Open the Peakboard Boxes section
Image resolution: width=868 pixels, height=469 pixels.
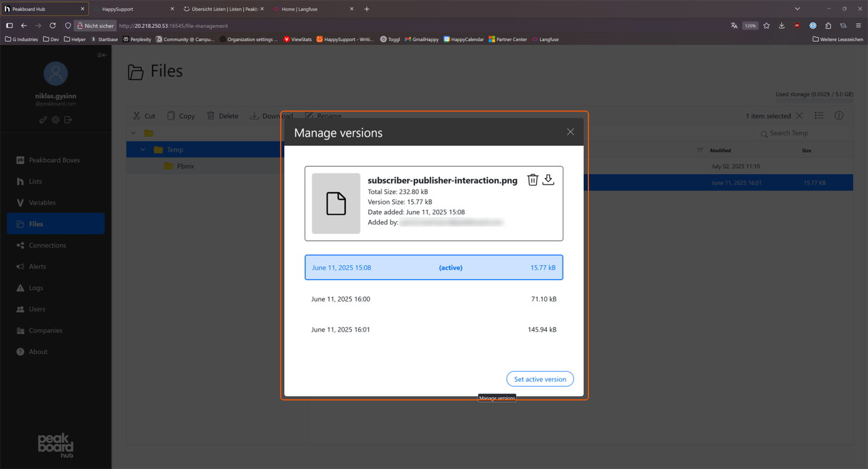click(55, 160)
